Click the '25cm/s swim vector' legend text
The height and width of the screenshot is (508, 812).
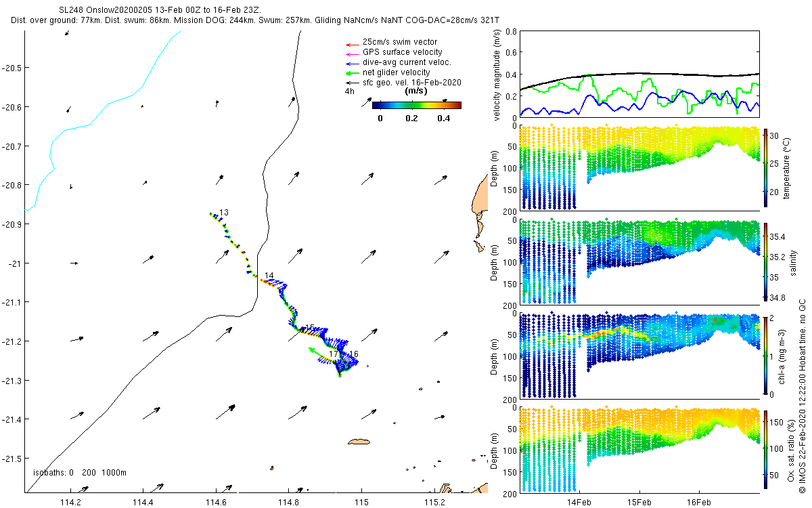point(400,42)
